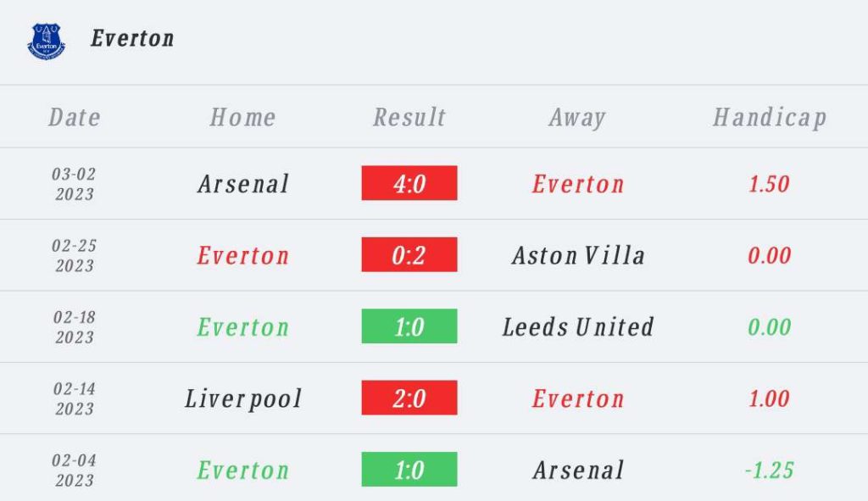Open the red 2:0 Liverpool result badge

pyautogui.click(x=409, y=398)
